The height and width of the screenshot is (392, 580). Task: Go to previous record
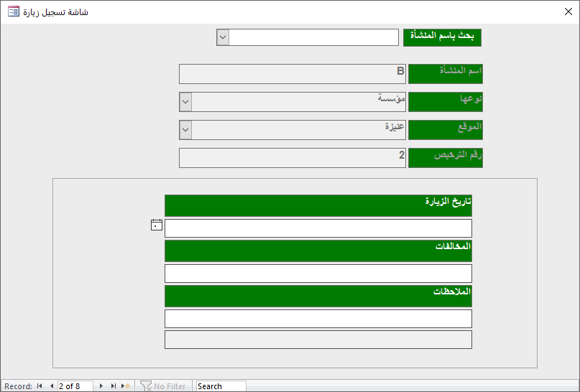52,386
